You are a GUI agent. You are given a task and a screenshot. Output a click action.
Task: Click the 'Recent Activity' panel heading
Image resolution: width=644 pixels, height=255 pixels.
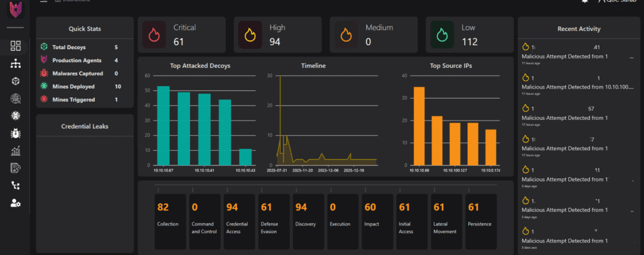(579, 29)
